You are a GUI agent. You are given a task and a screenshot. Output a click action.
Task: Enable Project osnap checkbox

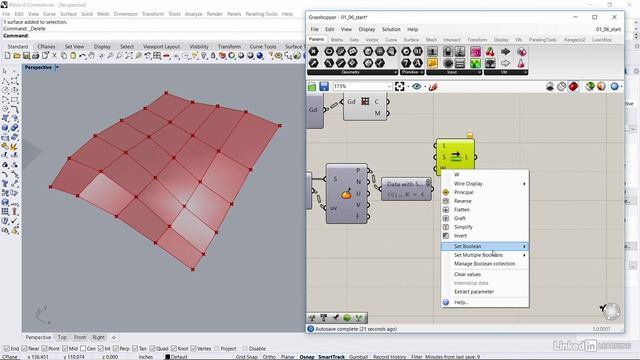(x=217, y=349)
